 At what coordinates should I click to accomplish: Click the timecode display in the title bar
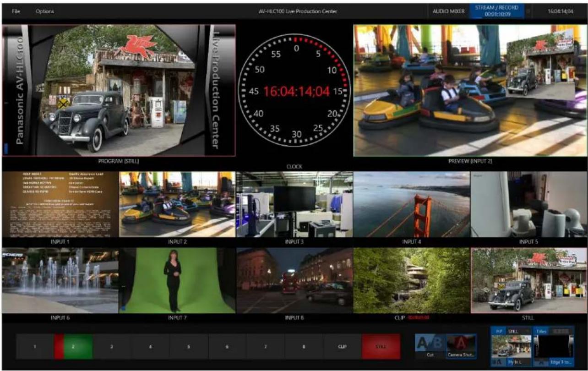[561, 11]
